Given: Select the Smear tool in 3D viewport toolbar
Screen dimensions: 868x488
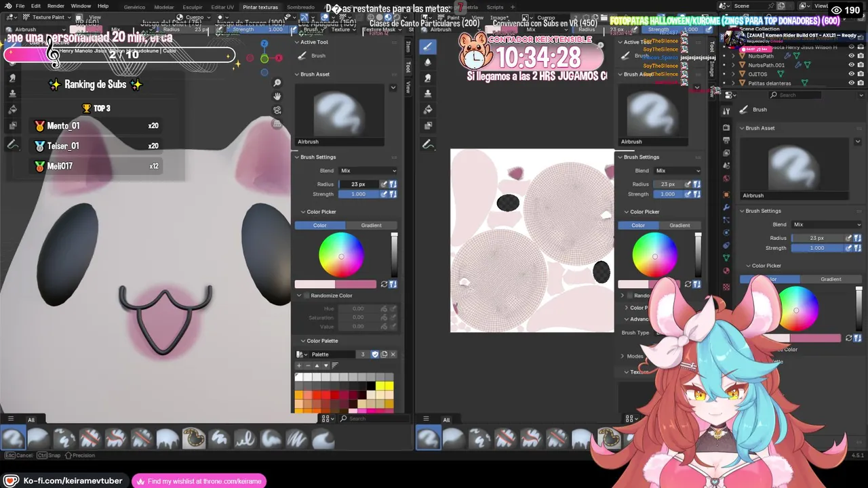Looking at the screenshot, I should click(12, 78).
